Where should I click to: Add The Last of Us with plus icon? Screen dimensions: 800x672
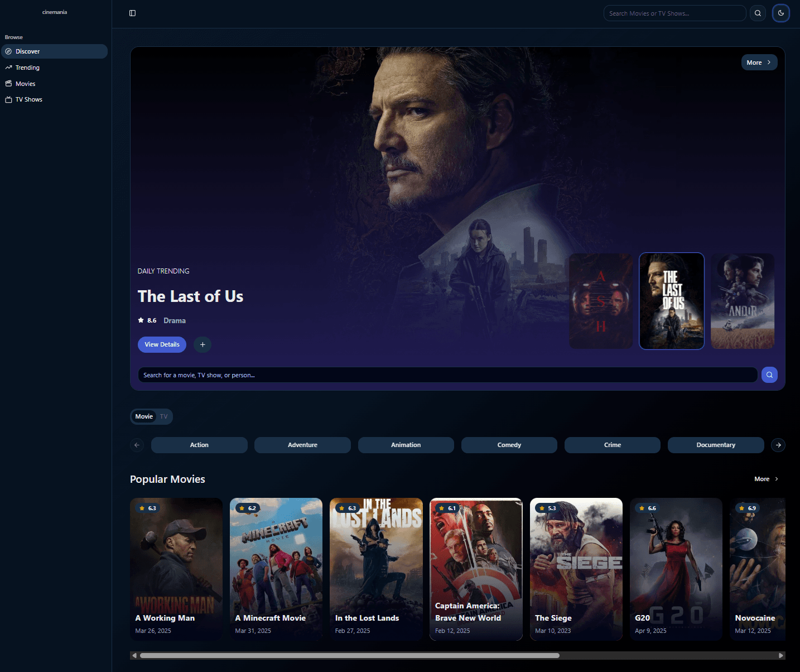[x=203, y=344]
